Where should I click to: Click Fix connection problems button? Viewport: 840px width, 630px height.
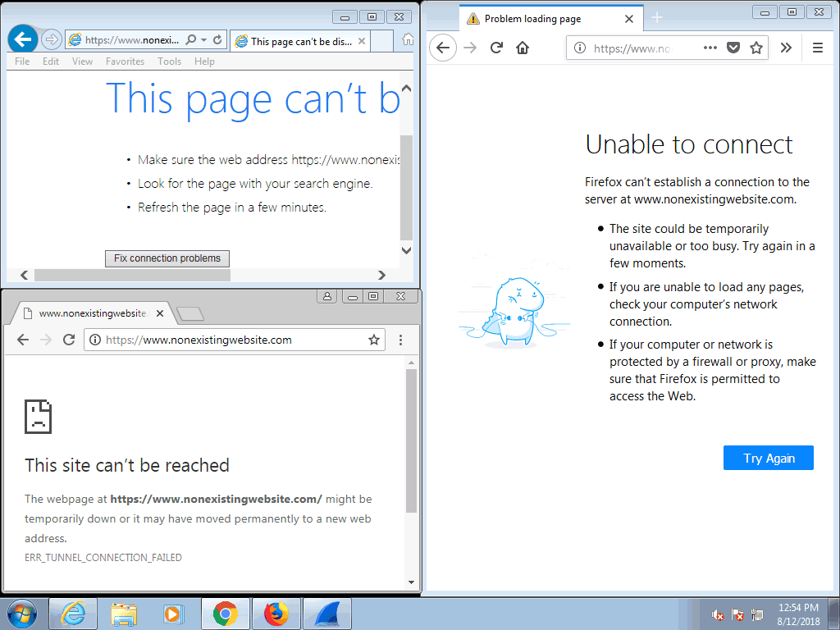pos(167,258)
